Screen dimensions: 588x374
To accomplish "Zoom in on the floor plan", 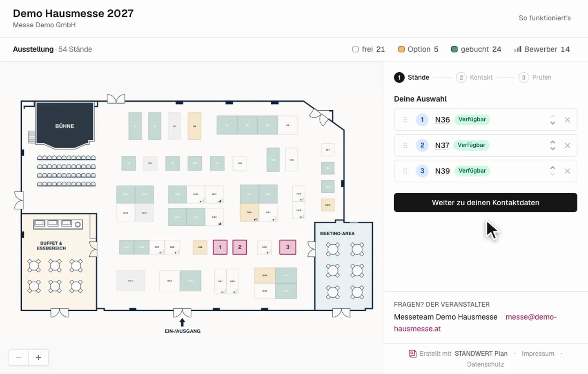I will (38, 357).
